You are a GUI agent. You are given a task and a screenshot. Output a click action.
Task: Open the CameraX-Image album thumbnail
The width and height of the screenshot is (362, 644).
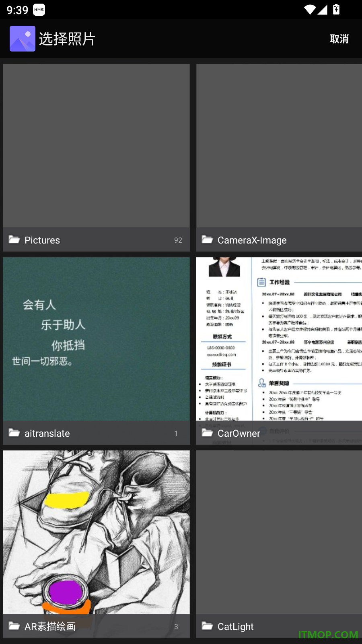[x=279, y=146]
